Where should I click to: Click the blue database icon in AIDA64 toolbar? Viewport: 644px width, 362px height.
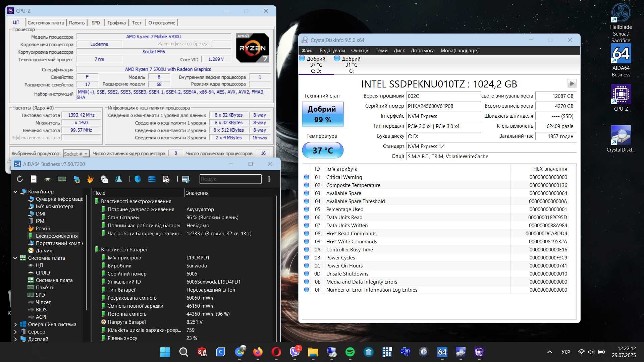pos(152,179)
